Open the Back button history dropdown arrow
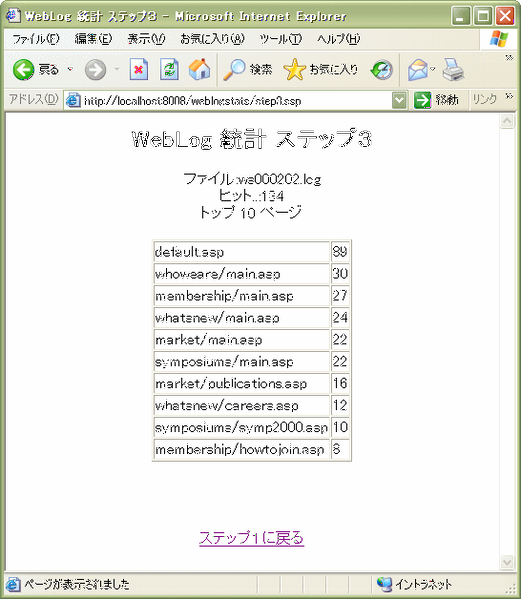 tap(70, 69)
